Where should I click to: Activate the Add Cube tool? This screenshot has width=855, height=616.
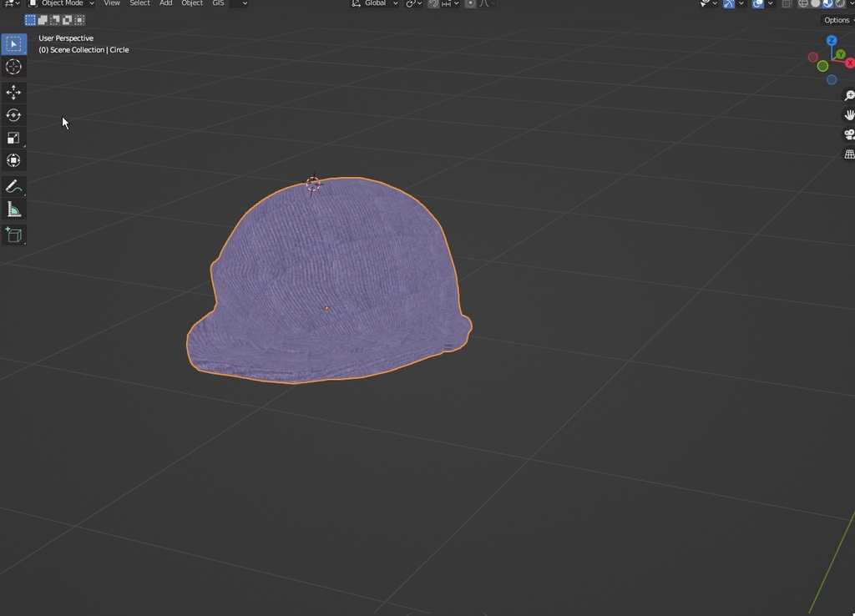point(13,235)
